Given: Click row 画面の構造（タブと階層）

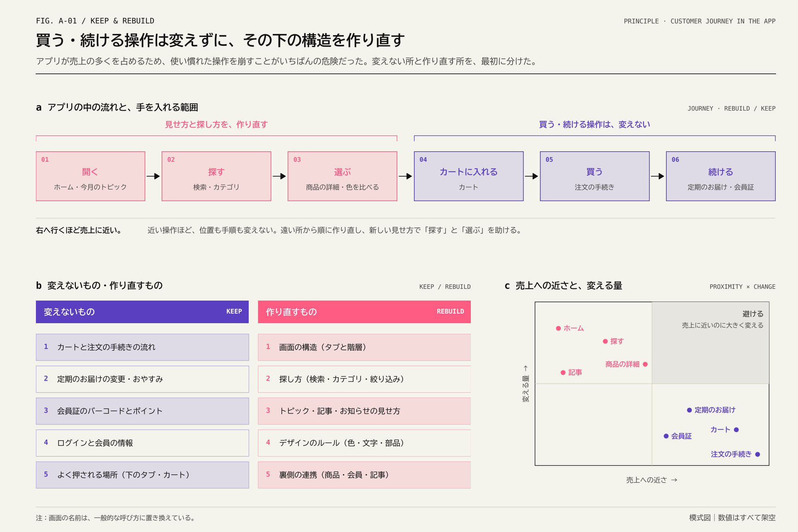Looking at the screenshot, I should pos(364,347).
